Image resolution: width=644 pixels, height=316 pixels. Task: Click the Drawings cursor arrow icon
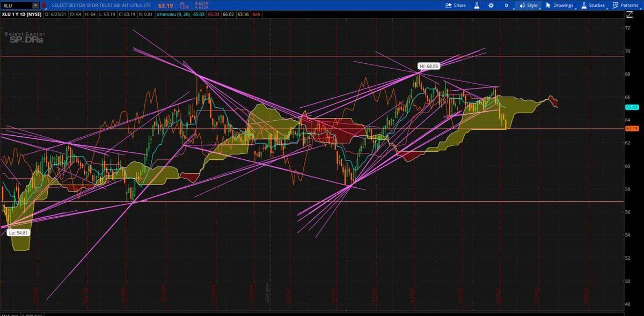tap(548, 5)
